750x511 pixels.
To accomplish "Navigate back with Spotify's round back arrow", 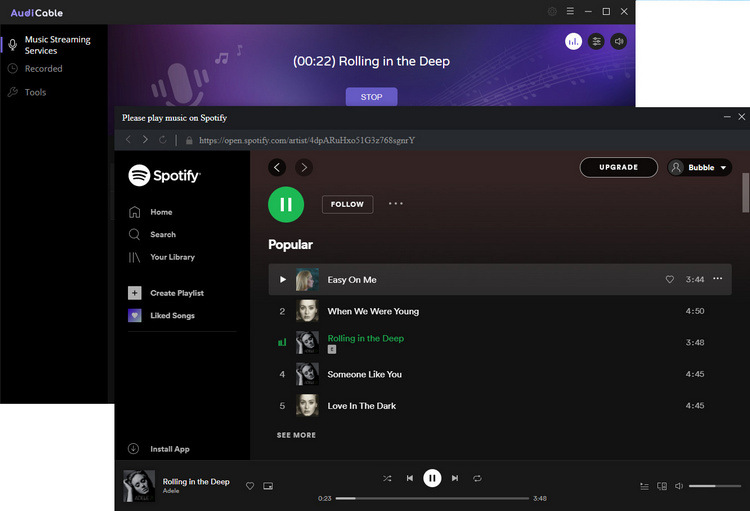I will pyautogui.click(x=277, y=167).
